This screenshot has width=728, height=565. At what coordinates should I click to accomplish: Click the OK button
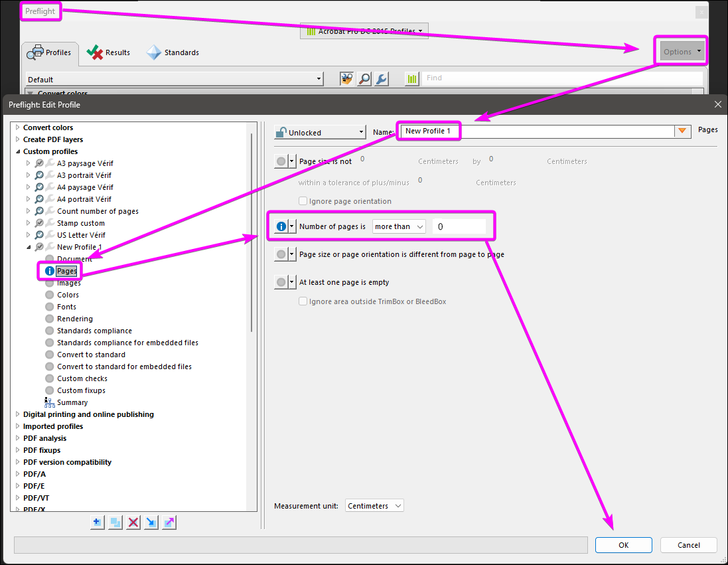(623, 544)
